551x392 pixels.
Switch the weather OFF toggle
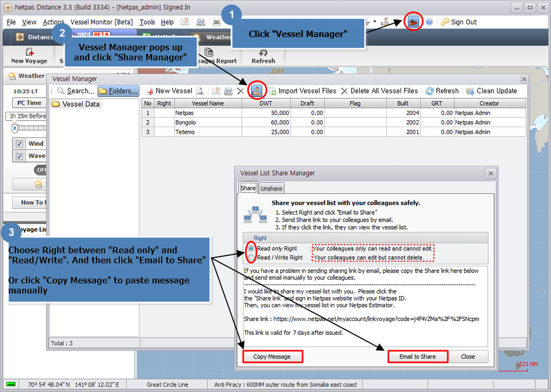pyautogui.click(x=40, y=170)
